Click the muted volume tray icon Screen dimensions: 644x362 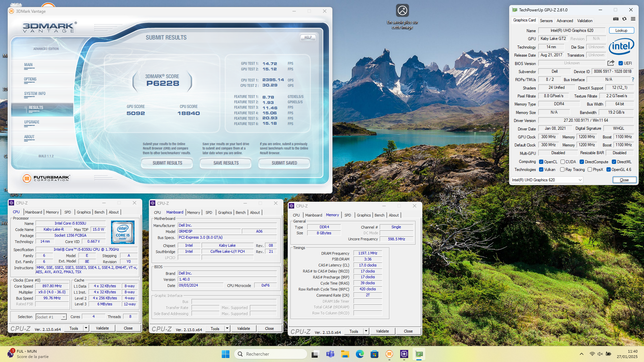click(600, 354)
